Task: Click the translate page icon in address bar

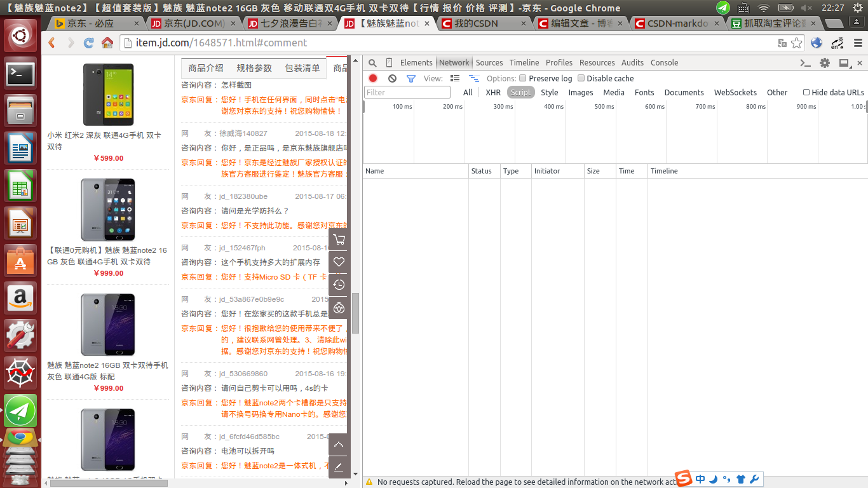Action: pyautogui.click(x=782, y=43)
